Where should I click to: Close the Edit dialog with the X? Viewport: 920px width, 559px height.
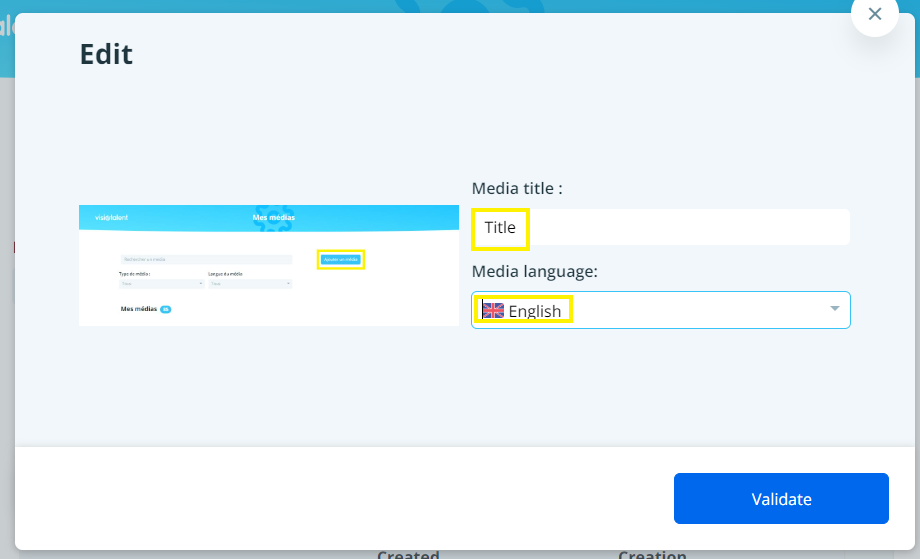(875, 14)
